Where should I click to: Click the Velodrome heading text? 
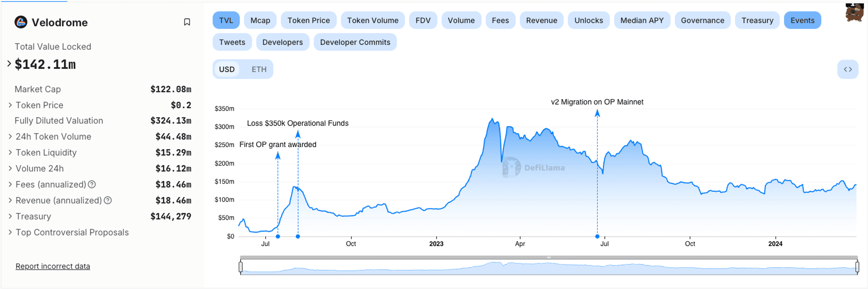pos(60,22)
